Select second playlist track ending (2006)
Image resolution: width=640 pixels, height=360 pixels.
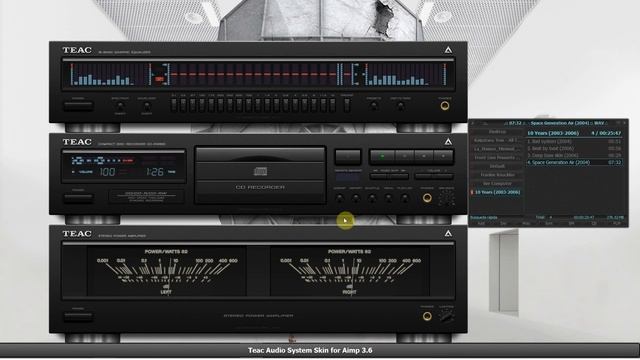[574, 148]
